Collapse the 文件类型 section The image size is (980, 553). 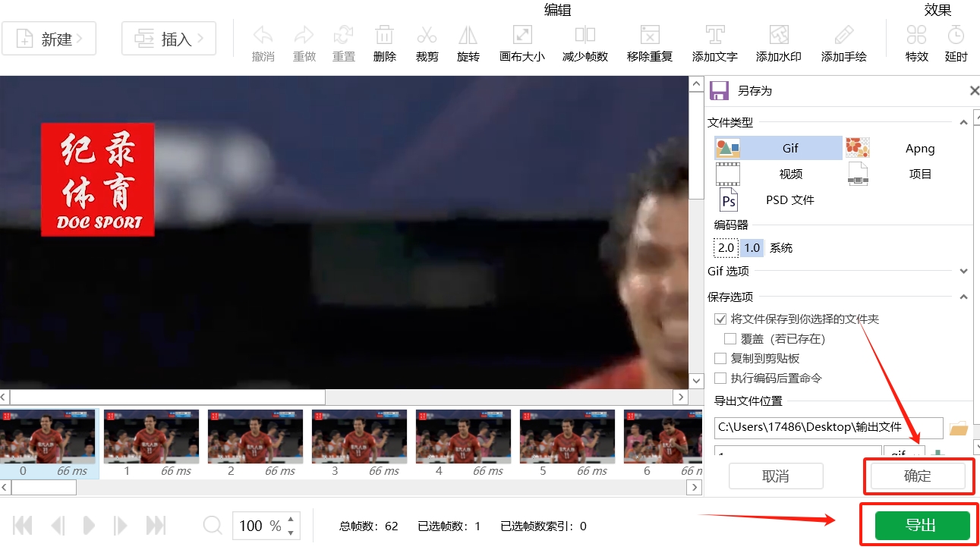tap(964, 123)
